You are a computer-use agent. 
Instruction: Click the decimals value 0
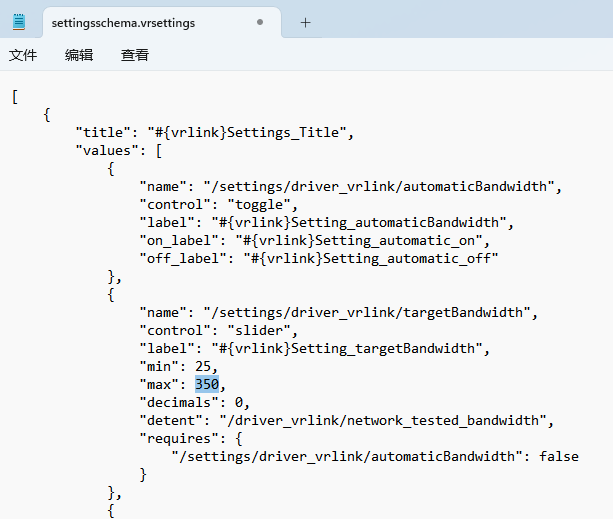pos(242,402)
